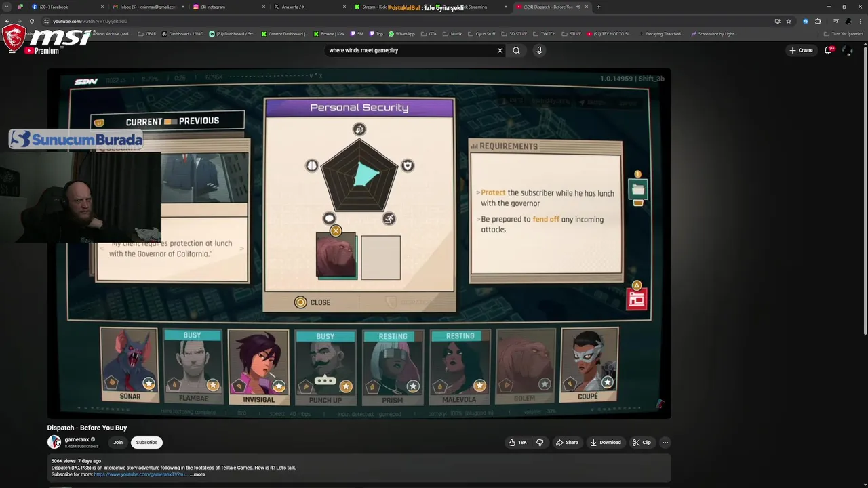Open the browser extensions puzzle icon
The image size is (868, 488).
click(818, 21)
